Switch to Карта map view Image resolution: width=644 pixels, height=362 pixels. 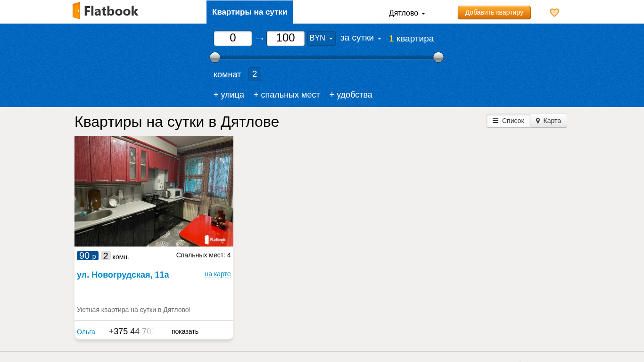coord(548,121)
